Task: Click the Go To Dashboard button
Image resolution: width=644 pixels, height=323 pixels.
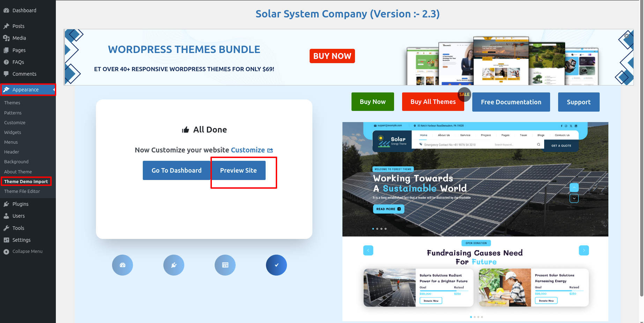Action: [x=177, y=171]
